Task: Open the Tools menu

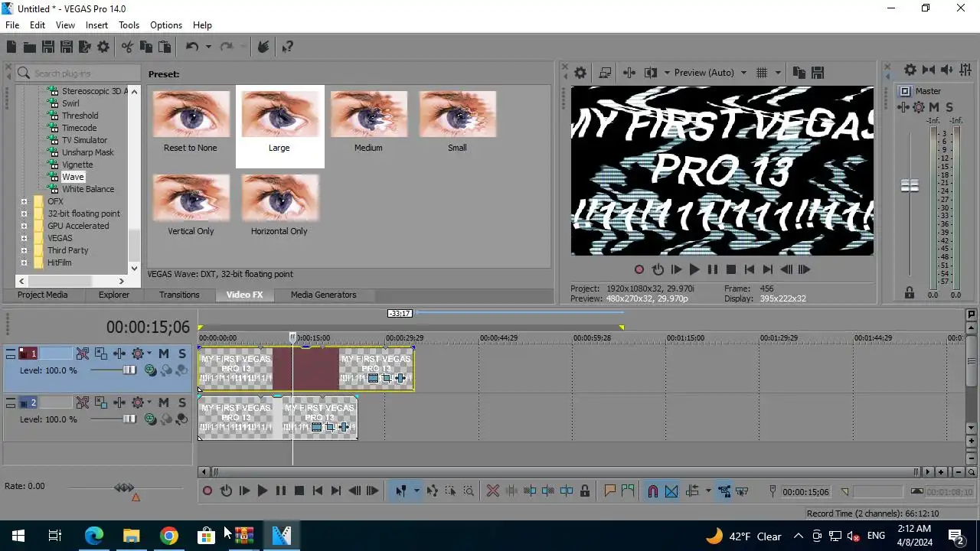Action: pos(129,25)
